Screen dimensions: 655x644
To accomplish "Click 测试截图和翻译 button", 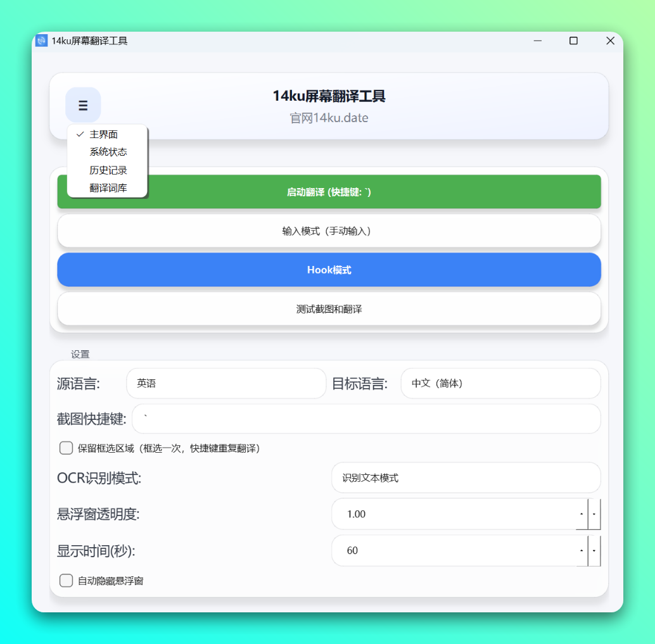I will pos(329,309).
